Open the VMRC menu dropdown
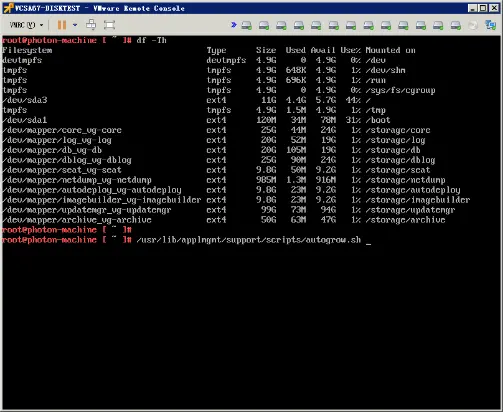The height and width of the screenshot is (412, 503). pos(26,25)
